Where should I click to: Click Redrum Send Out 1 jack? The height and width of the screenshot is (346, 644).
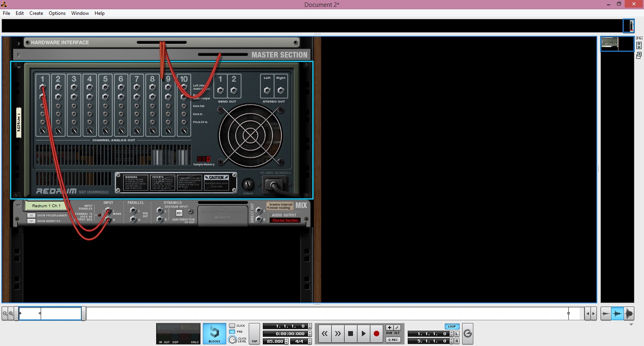pyautogui.click(x=221, y=91)
